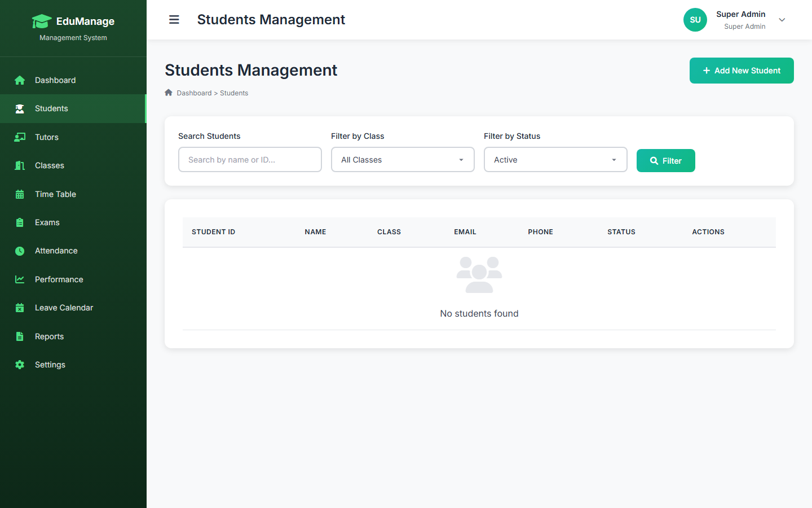The height and width of the screenshot is (508, 812).
Task: Click the 'No students found' message
Action: click(x=479, y=313)
